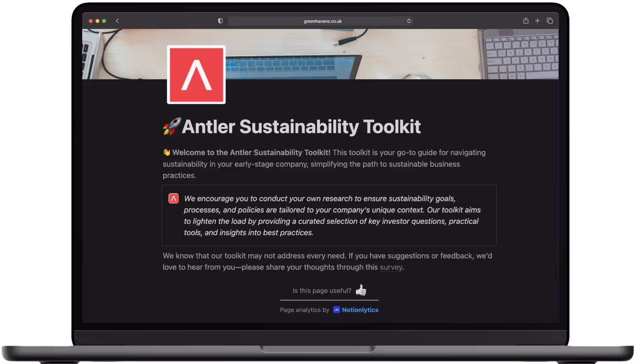Open the privacy shield icon
This screenshot has width=638, height=364.
pos(220,21)
